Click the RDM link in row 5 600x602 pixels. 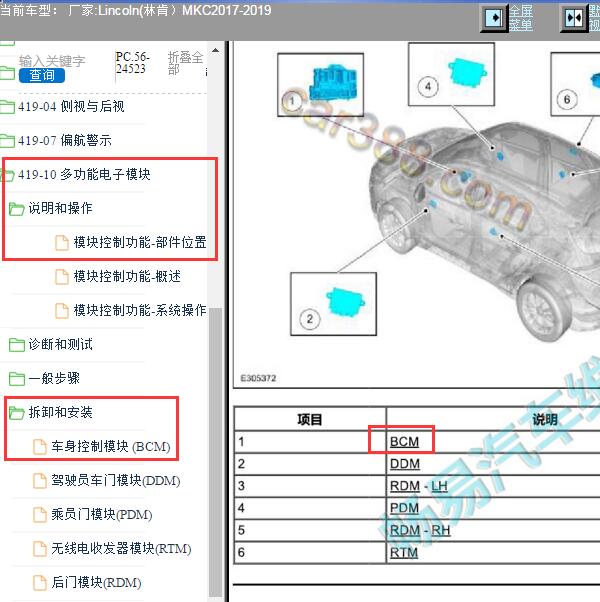(405, 531)
